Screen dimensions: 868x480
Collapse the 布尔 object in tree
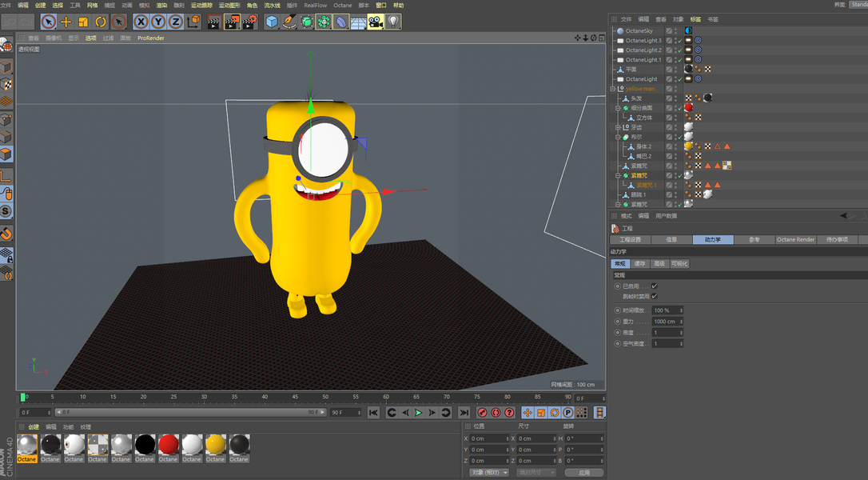[619, 137]
